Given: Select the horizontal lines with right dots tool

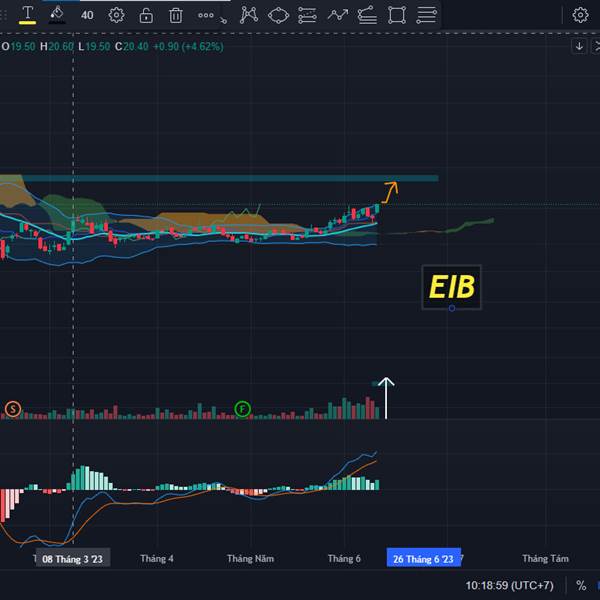Looking at the screenshot, I should (427, 15).
